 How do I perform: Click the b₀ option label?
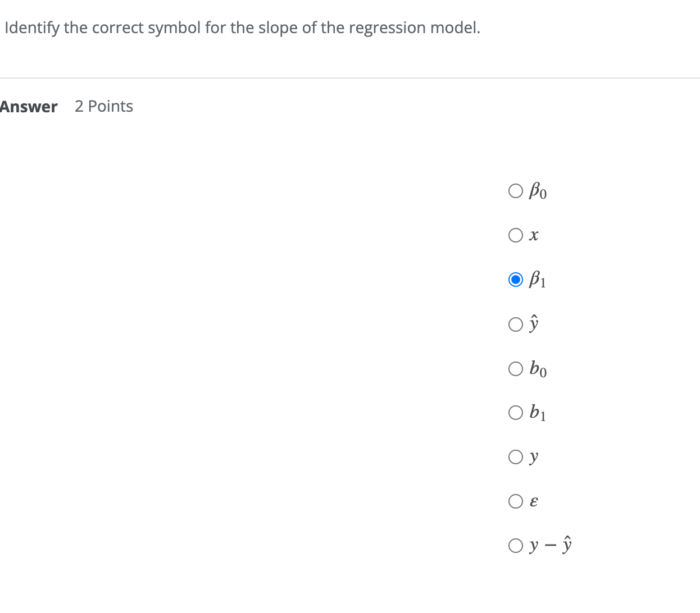coord(538,368)
